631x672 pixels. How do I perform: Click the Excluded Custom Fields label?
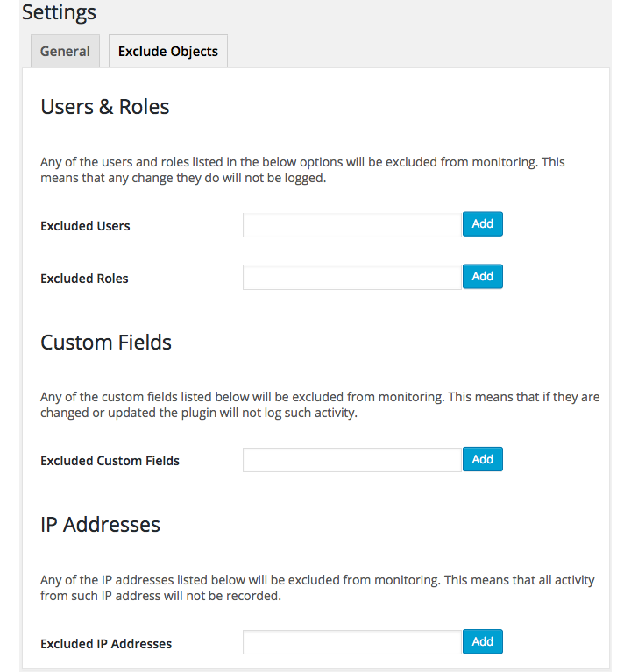pos(110,461)
